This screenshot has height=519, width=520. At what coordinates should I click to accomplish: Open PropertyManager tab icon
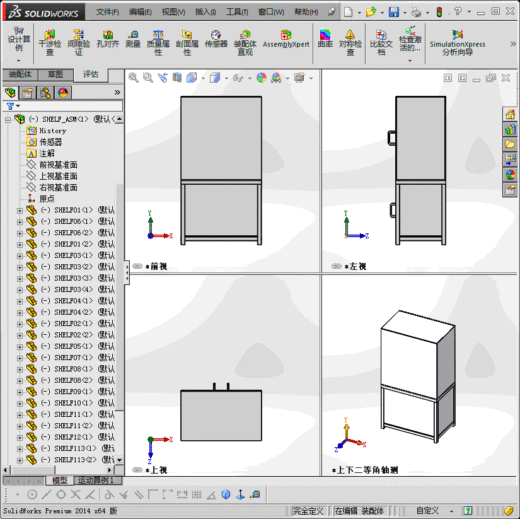pyautogui.click(x=28, y=92)
